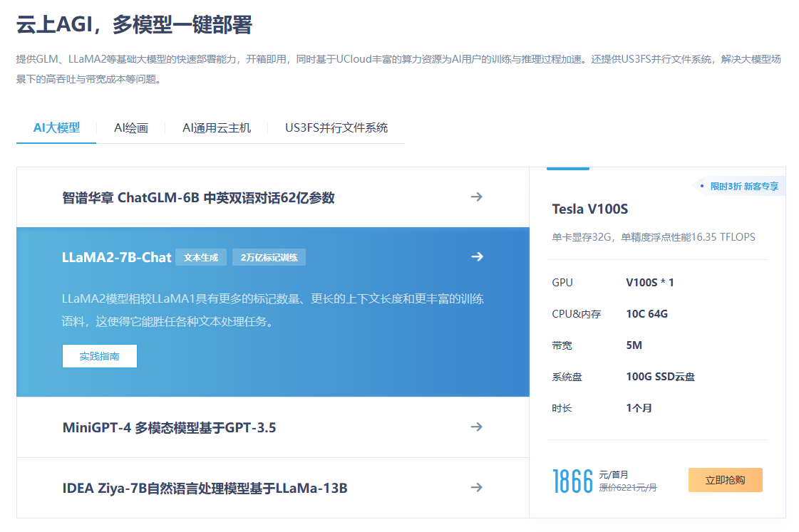Viewport: 799px width, 532px height.
Task: Select the AI通用云主机 tab
Action: pyautogui.click(x=217, y=127)
